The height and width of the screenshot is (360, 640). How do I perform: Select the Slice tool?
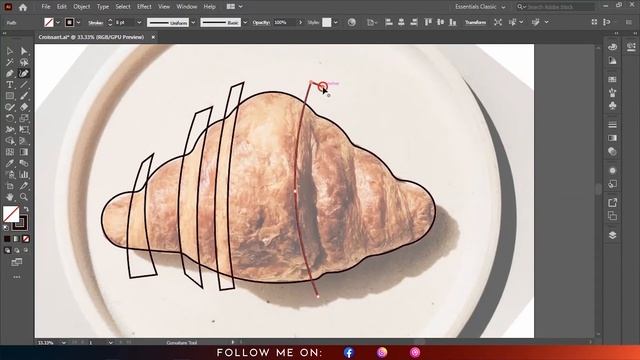coord(24,186)
